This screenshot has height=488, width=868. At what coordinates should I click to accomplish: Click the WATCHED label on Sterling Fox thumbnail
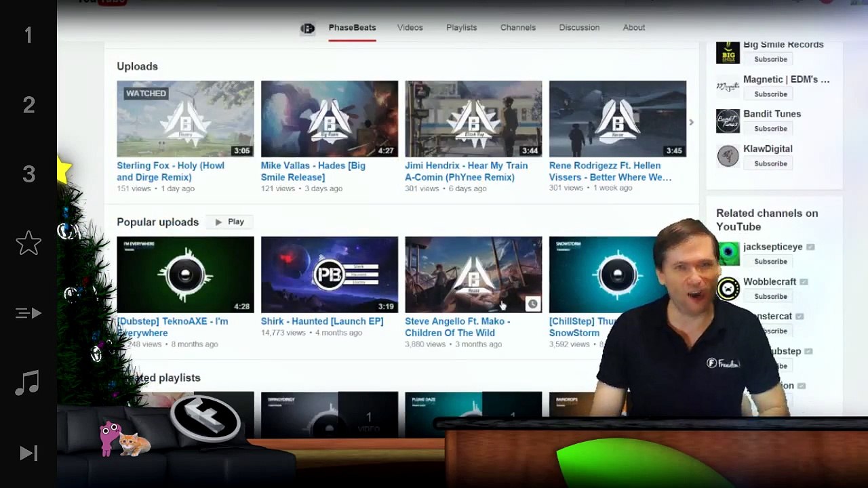(x=146, y=94)
